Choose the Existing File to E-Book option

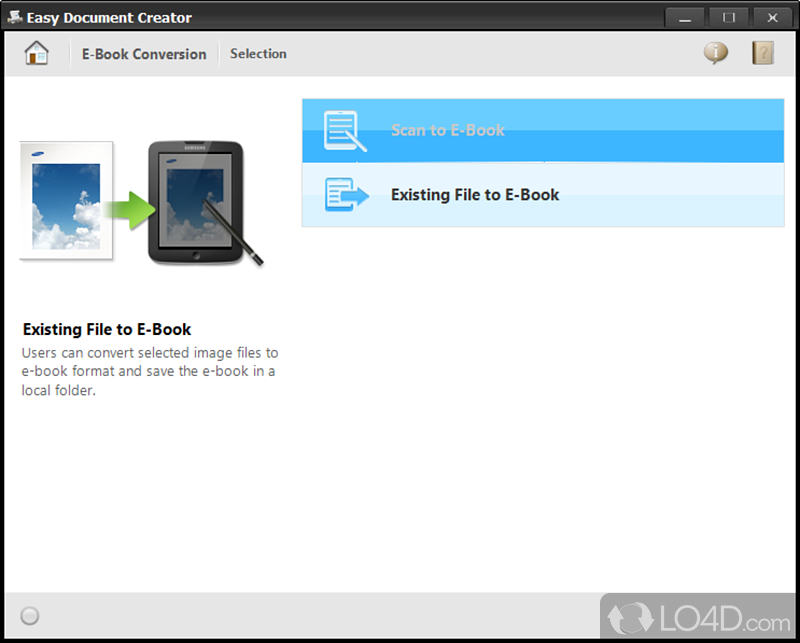coord(543,195)
